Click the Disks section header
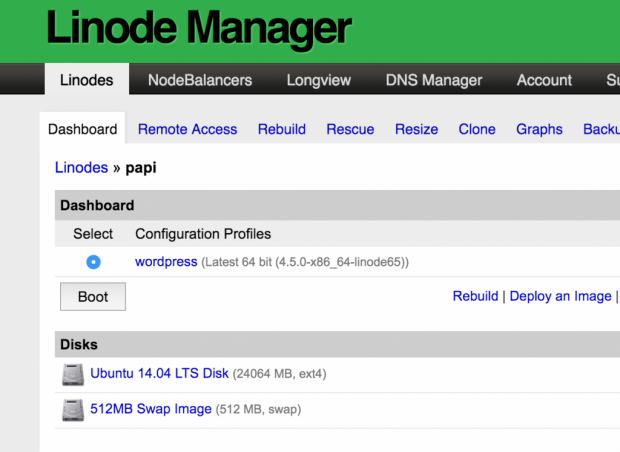 [337, 344]
